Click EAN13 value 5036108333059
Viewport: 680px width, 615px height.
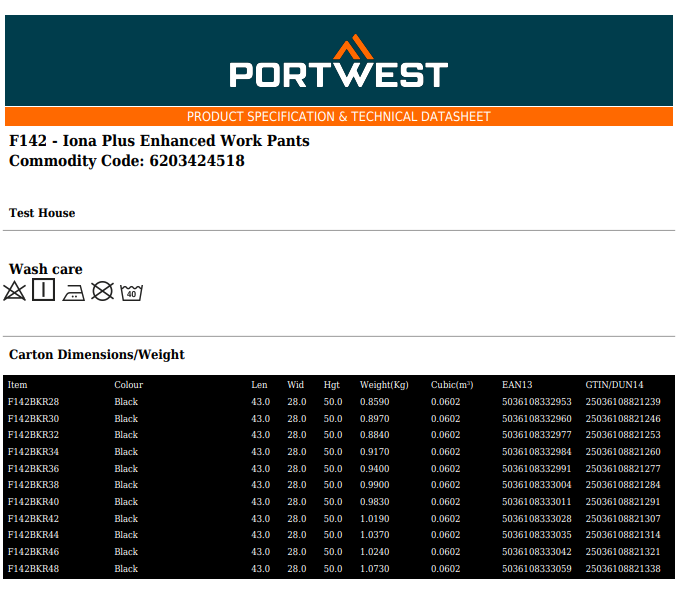pyautogui.click(x=536, y=569)
